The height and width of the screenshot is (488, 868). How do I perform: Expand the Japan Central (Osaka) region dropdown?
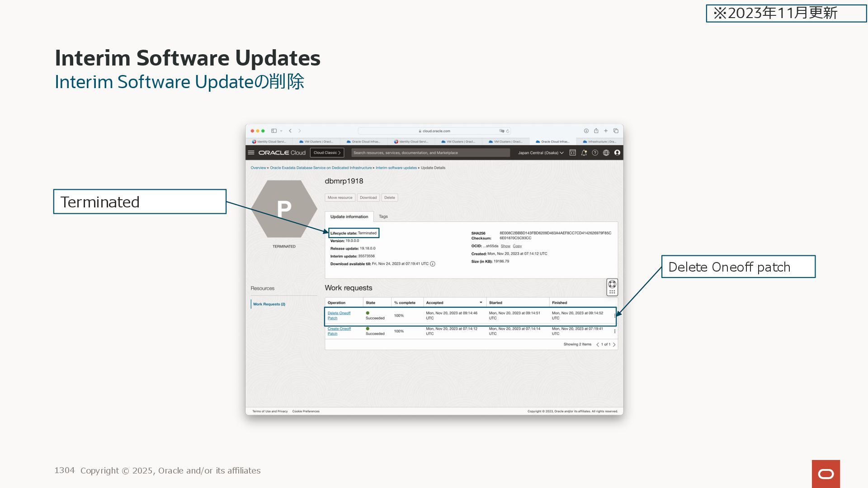point(541,153)
